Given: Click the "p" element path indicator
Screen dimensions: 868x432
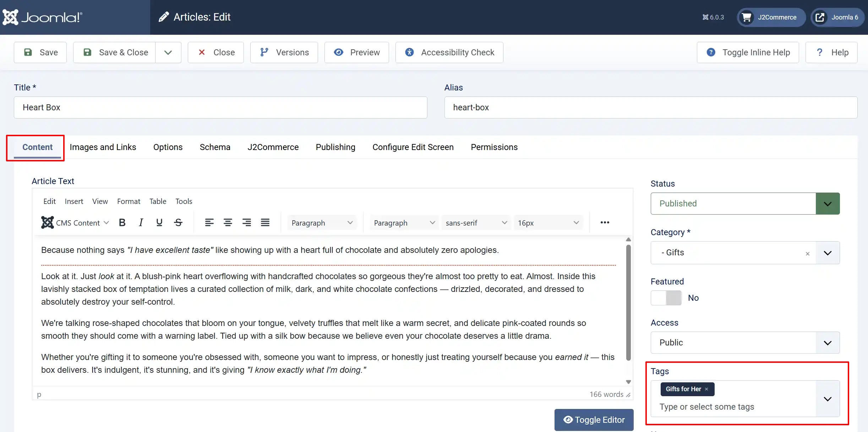Looking at the screenshot, I should (x=39, y=395).
